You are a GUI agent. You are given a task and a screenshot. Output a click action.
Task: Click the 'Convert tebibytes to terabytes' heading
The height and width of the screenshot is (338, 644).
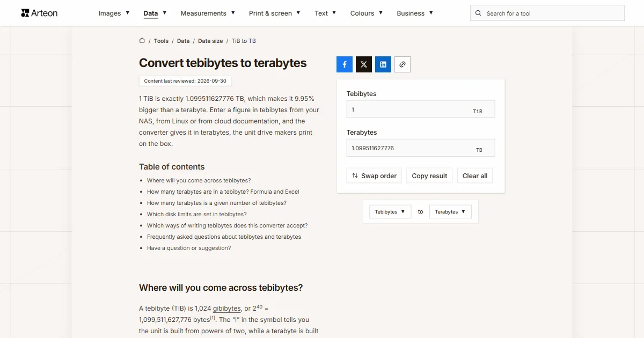(x=223, y=63)
